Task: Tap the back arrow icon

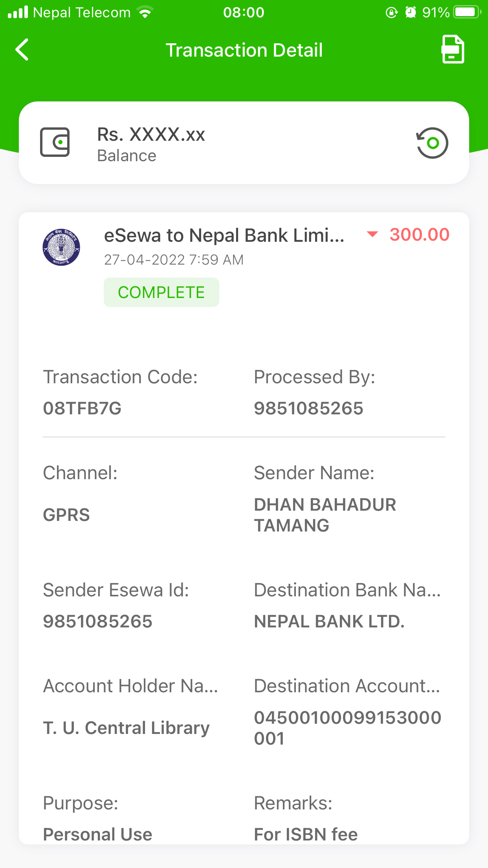Action: [22, 50]
